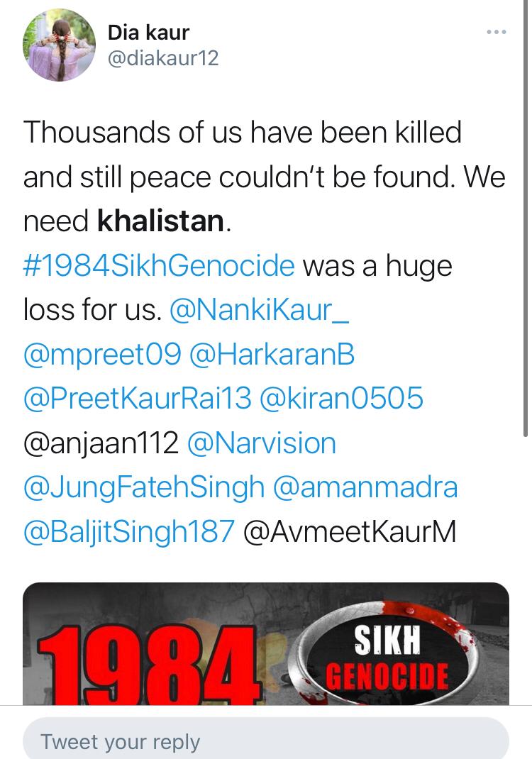Open the @NankiKaur_ mention
Screen dimensions: 532x759
(x=259, y=310)
